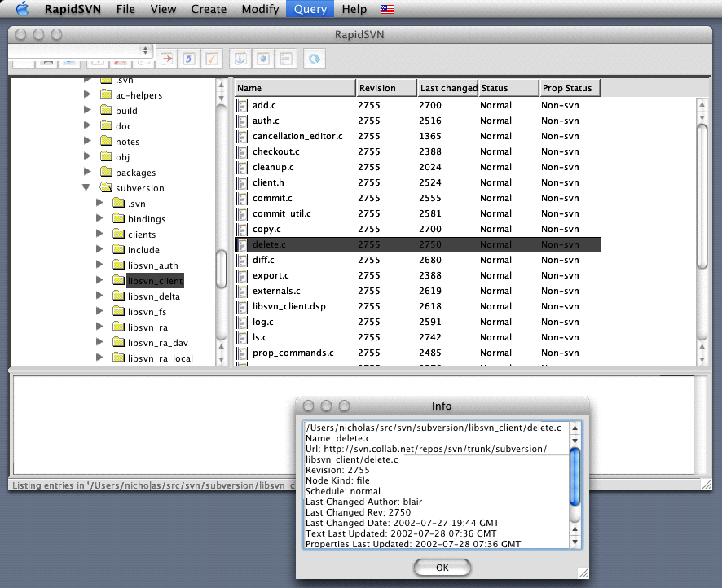Open the toolbar combo box dropdown

pyautogui.click(x=146, y=50)
